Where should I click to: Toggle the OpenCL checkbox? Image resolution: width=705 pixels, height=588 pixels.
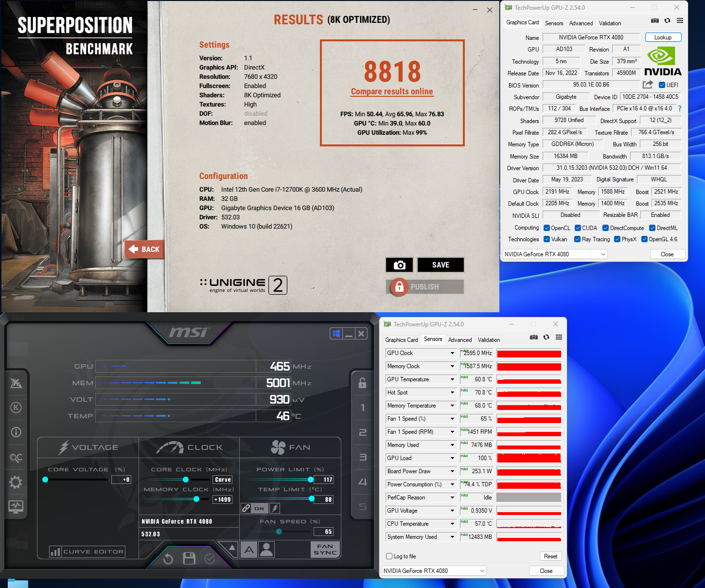coord(546,228)
